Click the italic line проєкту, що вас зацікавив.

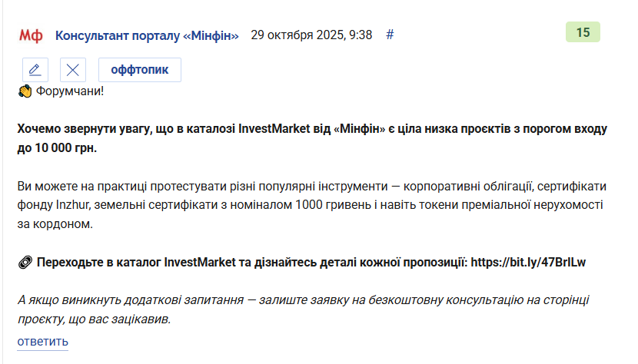tap(94, 319)
